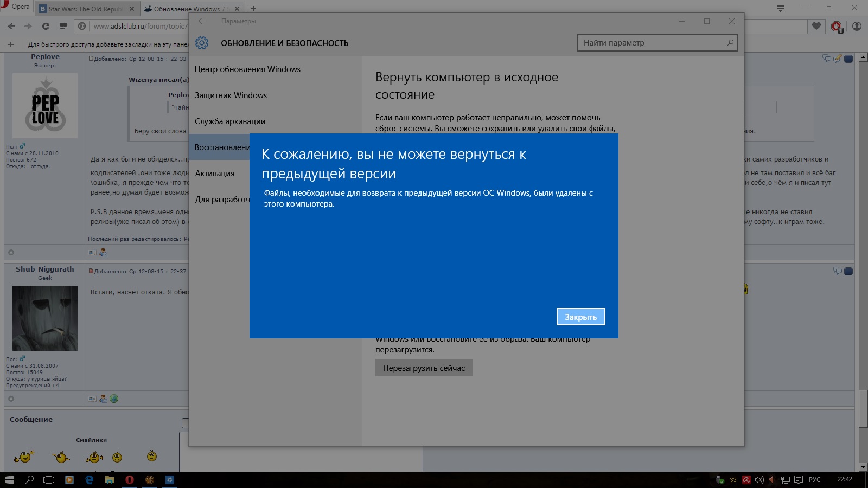Screen dimensions: 868x488
Task: Open Служба архивации settings section
Action: 230,121
